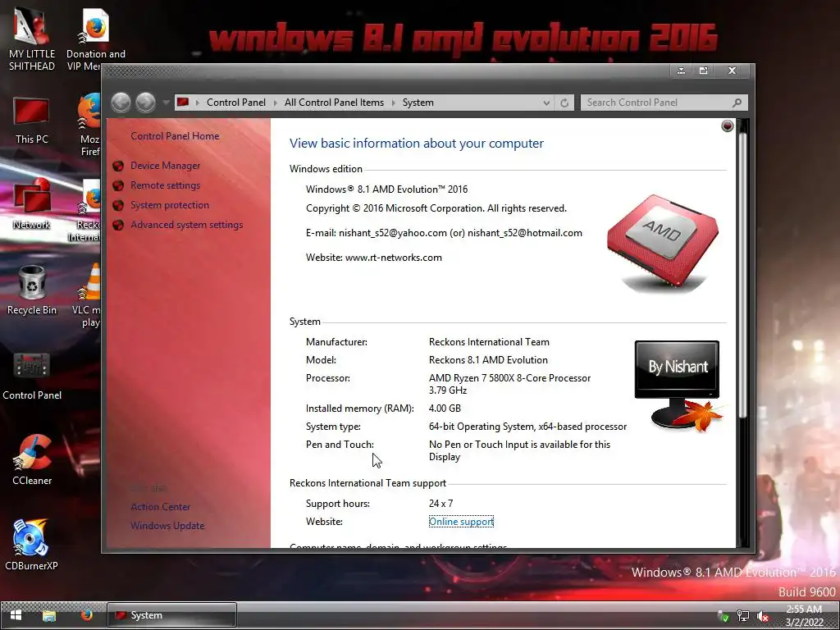The width and height of the screenshot is (840, 630).
Task: Open File Explorer from taskbar
Action: click(x=49, y=615)
